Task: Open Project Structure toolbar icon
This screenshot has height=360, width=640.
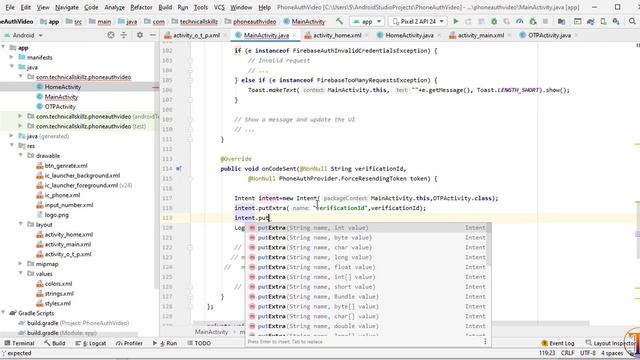Action: [x=562, y=21]
